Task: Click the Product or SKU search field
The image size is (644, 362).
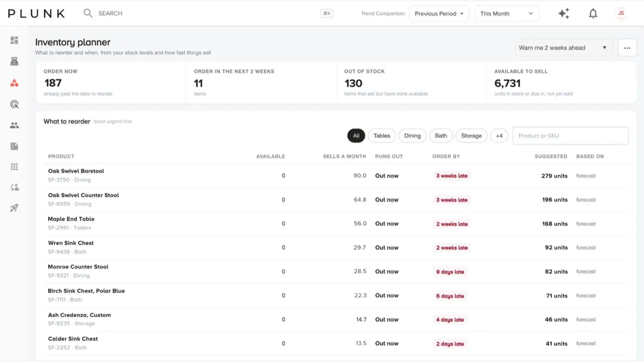Action: click(570, 136)
